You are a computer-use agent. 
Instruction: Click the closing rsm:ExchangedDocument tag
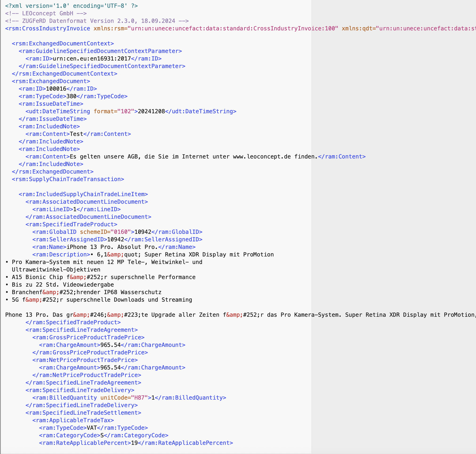53,172
